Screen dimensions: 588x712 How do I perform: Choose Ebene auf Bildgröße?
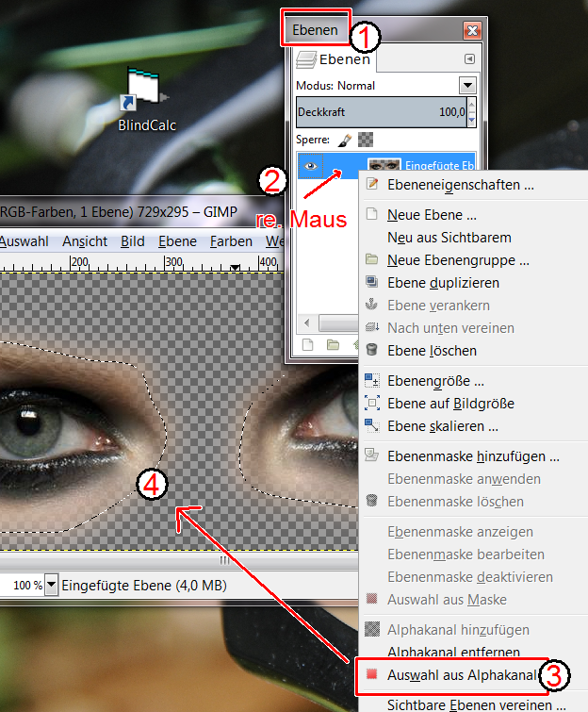click(x=473, y=404)
